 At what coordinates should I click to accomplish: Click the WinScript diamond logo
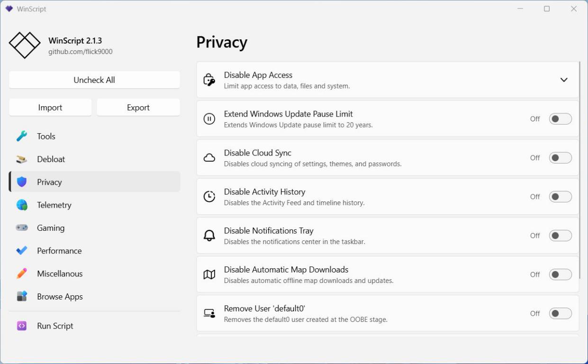click(25, 45)
